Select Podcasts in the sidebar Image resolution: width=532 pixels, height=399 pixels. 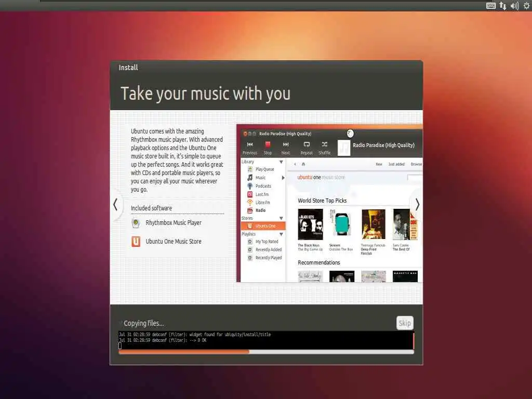point(262,186)
